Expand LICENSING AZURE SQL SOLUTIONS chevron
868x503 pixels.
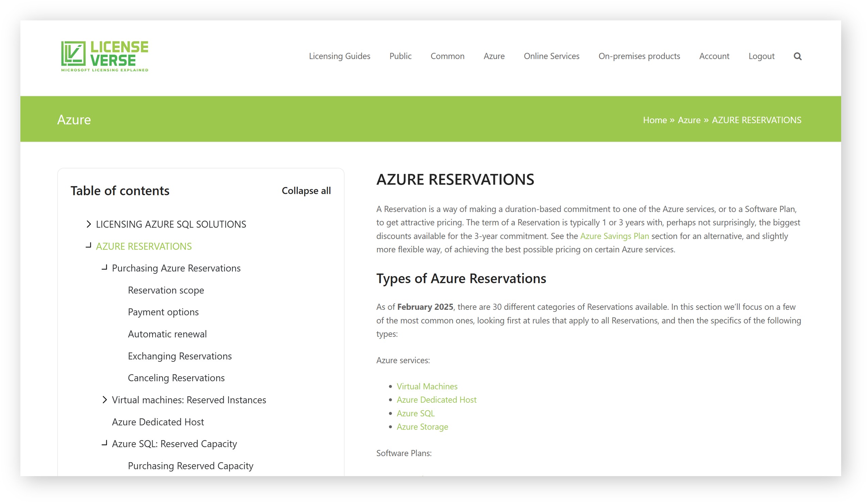pos(88,224)
